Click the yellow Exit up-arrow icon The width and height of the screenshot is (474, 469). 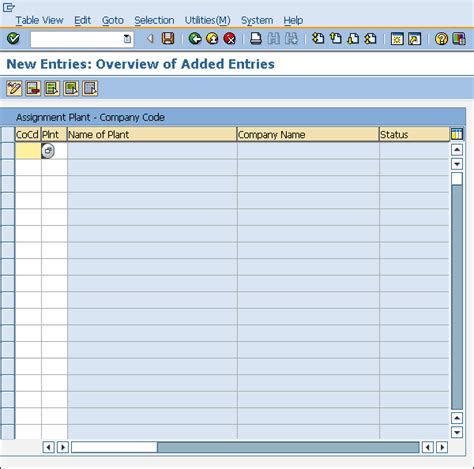coord(212,39)
